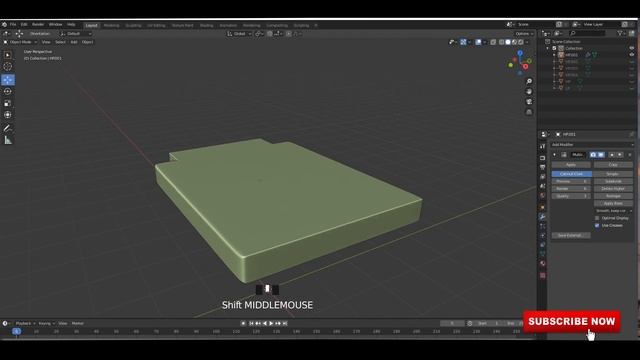The image size is (640, 360).
Task: Open the Keying dropdown in timeline
Action: [47, 323]
